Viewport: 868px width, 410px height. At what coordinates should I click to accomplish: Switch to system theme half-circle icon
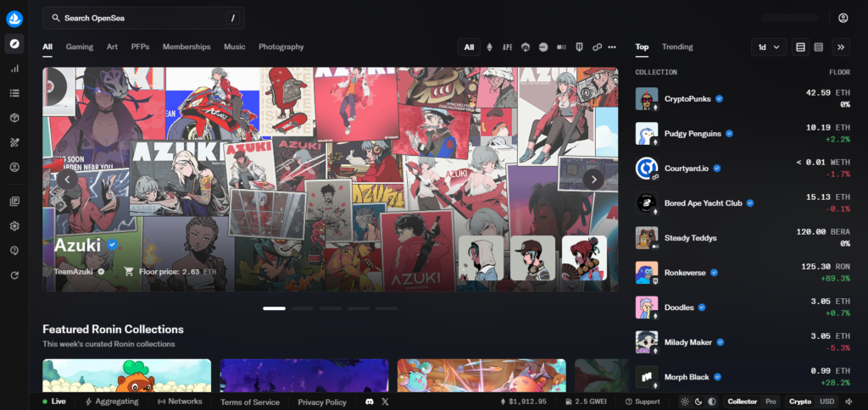[x=712, y=402]
